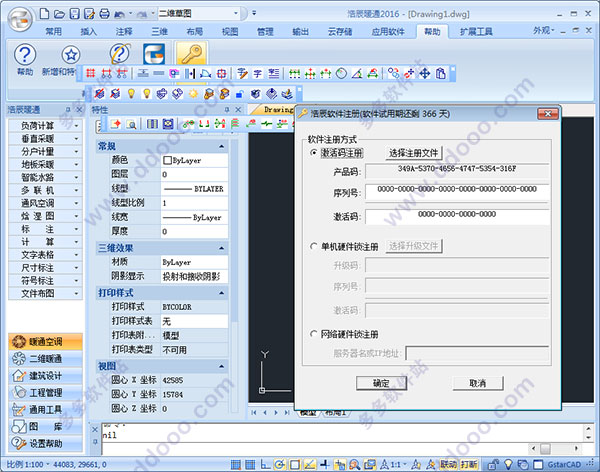Click the key registration icon in ribbon
Viewport: 600px width, 472px height.
pos(192,54)
